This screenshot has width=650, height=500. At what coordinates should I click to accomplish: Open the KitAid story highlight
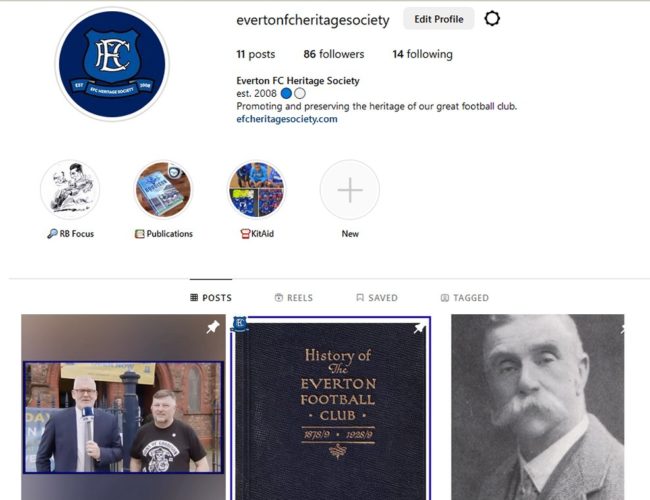257,189
